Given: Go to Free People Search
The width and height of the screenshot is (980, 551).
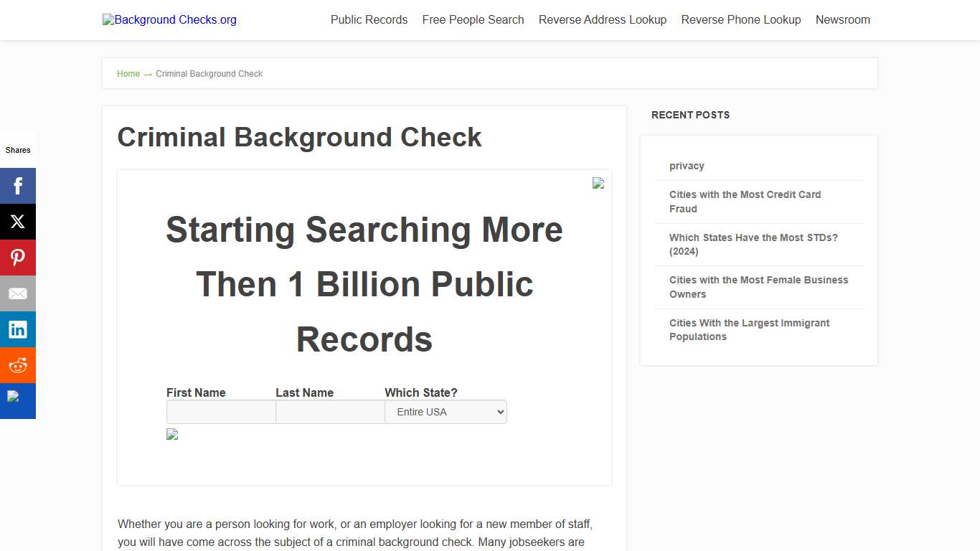Looking at the screenshot, I should click(473, 19).
